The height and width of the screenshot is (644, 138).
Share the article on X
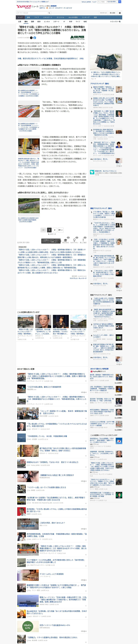click(x=31, y=38)
